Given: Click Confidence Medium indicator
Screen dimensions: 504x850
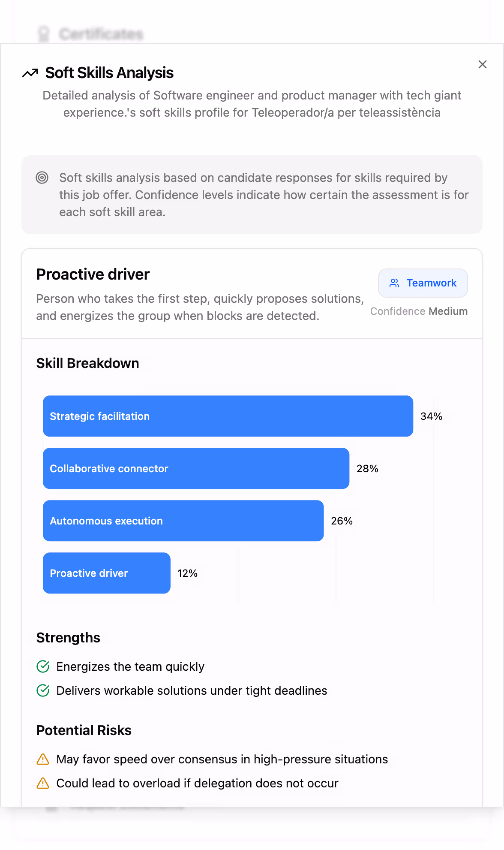Looking at the screenshot, I should click(419, 311).
